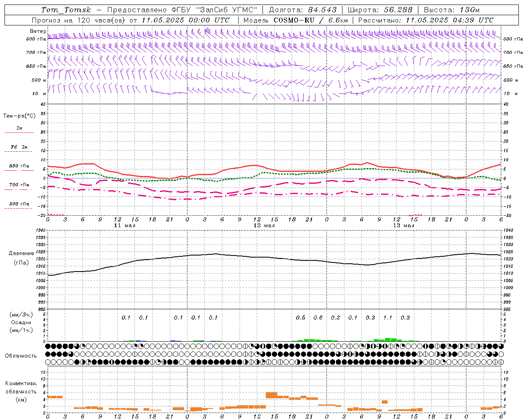Click the 1.1 precipitation amount
Image resolution: width=525 pixels, height=420 pixels.
(x=388, y=317)
